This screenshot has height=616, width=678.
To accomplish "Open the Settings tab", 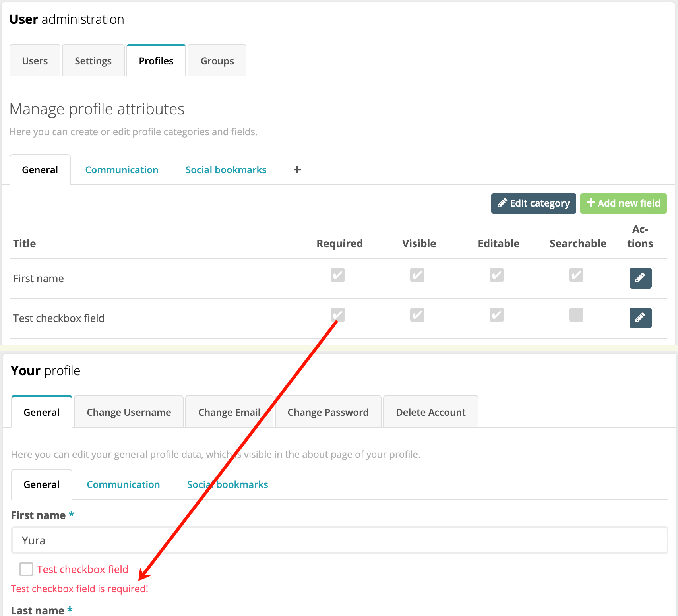I will click(93, 60).
